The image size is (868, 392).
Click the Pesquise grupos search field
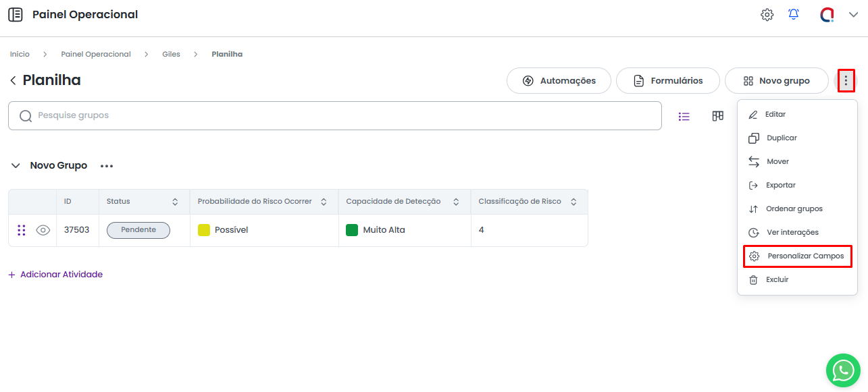(x=334, y=115)
